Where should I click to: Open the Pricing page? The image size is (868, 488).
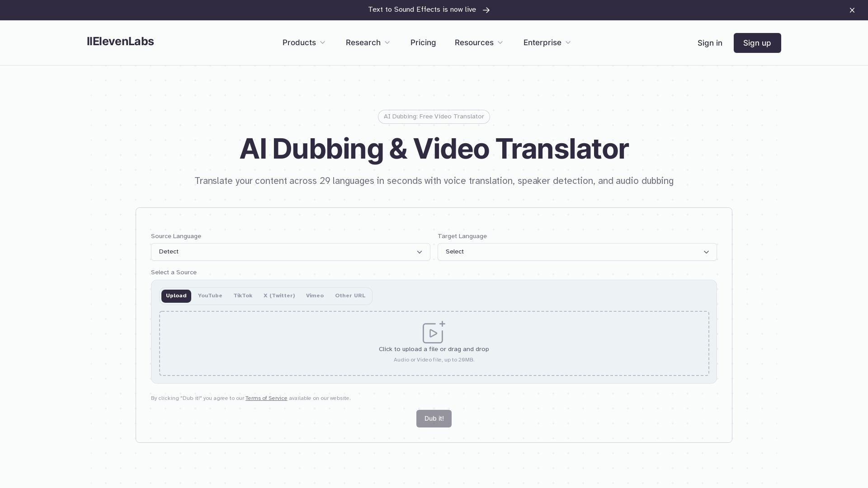click(x=423, y=42)
